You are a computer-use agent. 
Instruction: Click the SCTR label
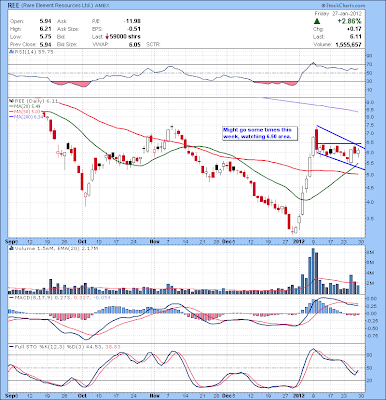click(153, 44)
